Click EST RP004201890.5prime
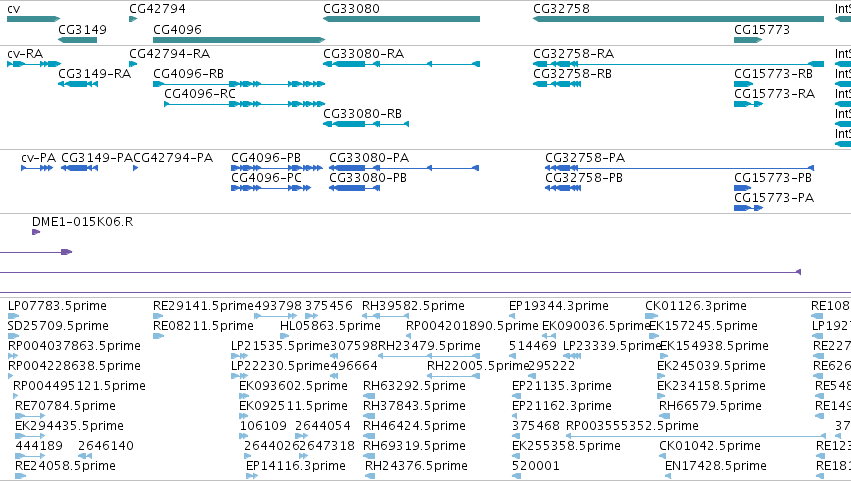This screenshot has width=851, height=481. [472, 326]
